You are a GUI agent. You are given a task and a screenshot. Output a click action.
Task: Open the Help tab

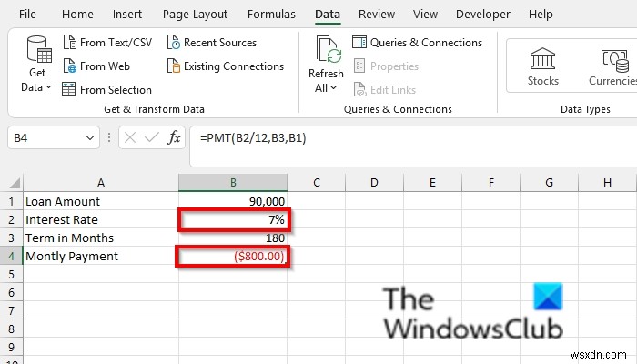point(541,15)
